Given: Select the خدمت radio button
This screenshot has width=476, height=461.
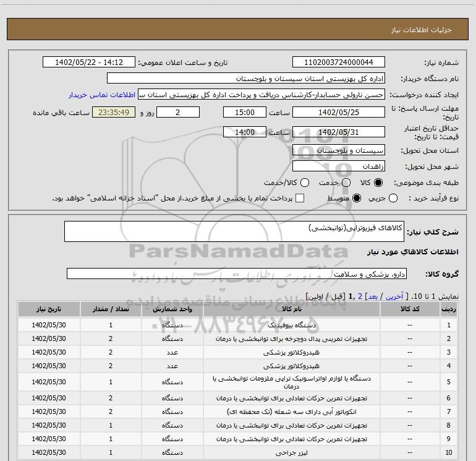Looking at the screenshot, I should click(346, 183).
